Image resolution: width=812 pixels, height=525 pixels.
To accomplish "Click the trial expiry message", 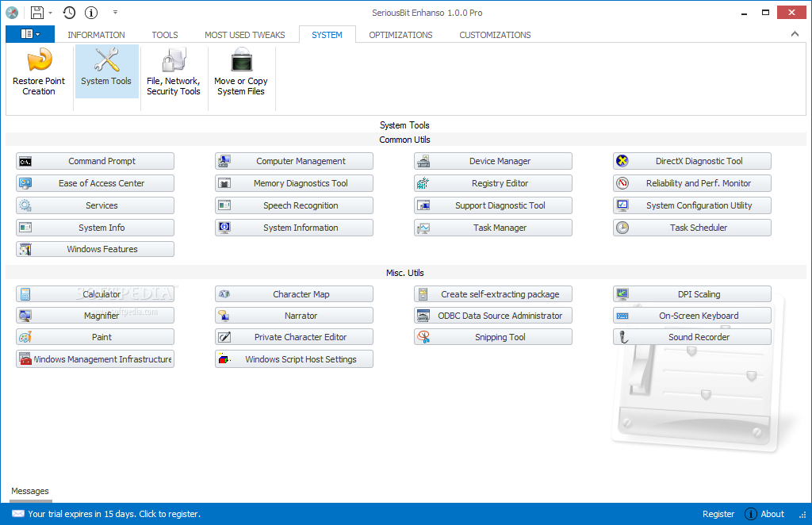I will 114,514.
